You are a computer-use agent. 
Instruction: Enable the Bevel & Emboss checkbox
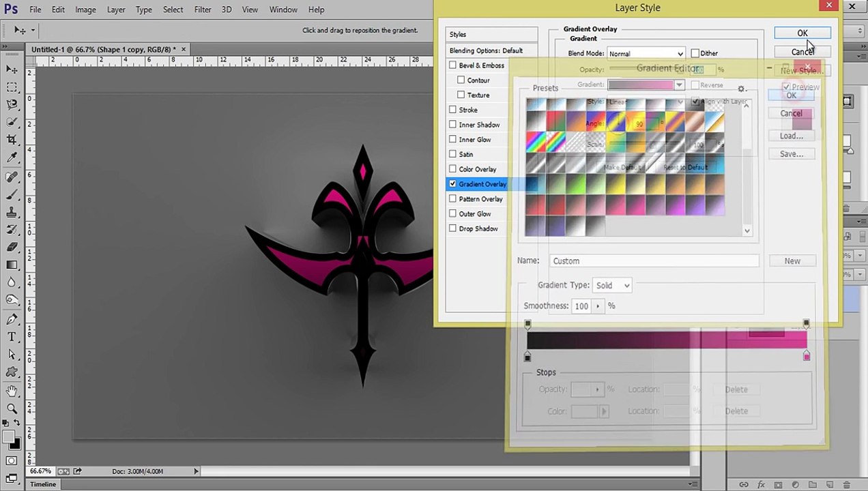[x=452, y=65]
